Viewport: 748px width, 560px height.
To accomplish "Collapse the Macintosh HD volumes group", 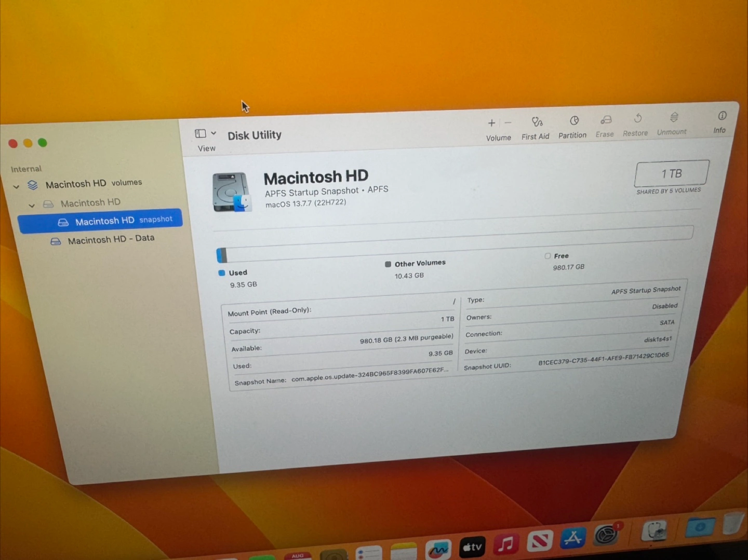I will point(16,186).
